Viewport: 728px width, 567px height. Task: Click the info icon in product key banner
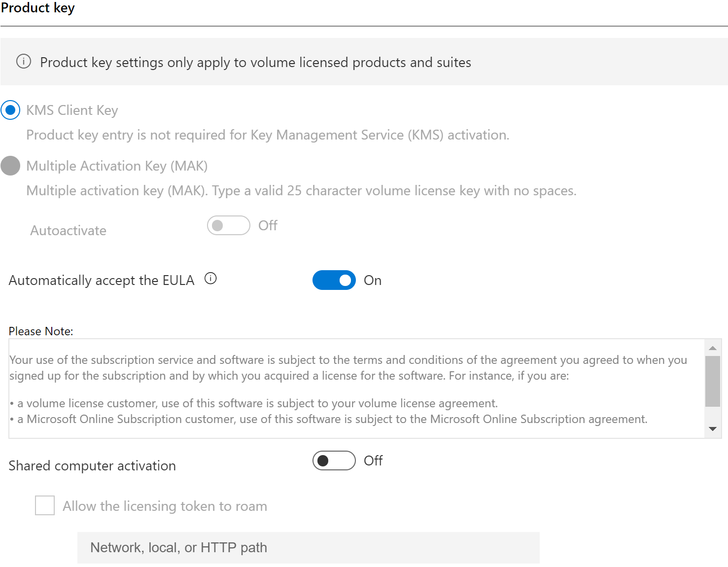tap(24, 62)
